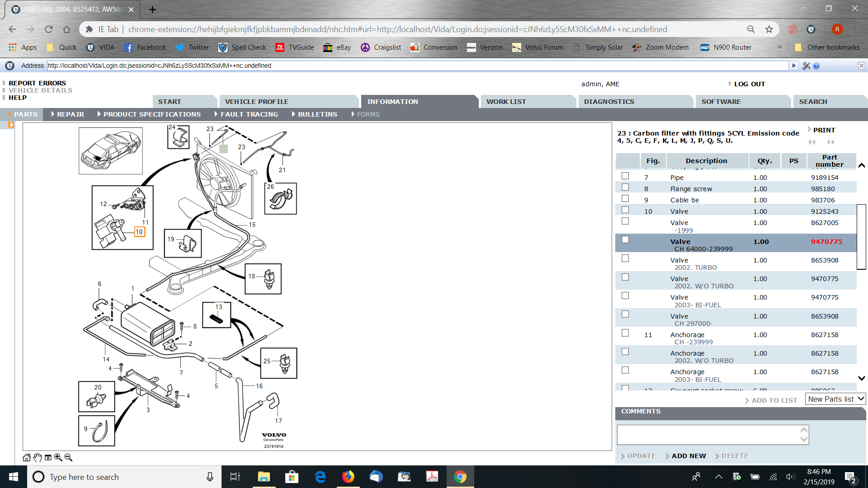This screenshot has height=488, width=868.
Task: Click inside the comments text box
Action: (x=708, y=435)
